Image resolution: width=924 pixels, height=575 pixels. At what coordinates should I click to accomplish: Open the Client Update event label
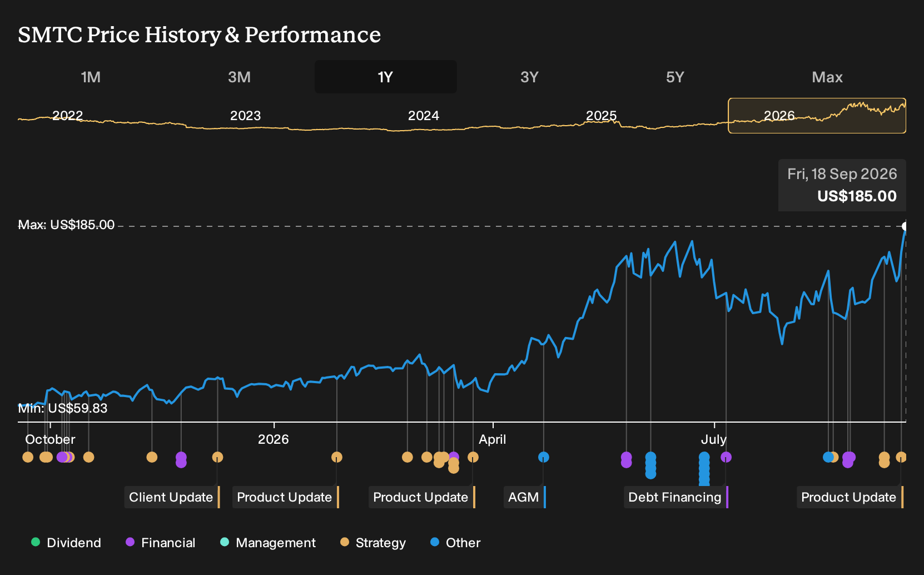[172, 497]
